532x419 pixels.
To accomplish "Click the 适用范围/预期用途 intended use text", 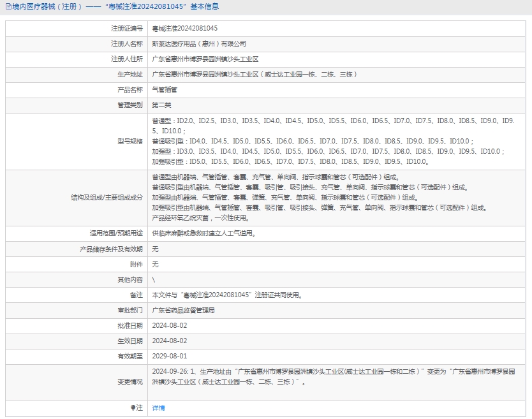I will pos(203,233).
